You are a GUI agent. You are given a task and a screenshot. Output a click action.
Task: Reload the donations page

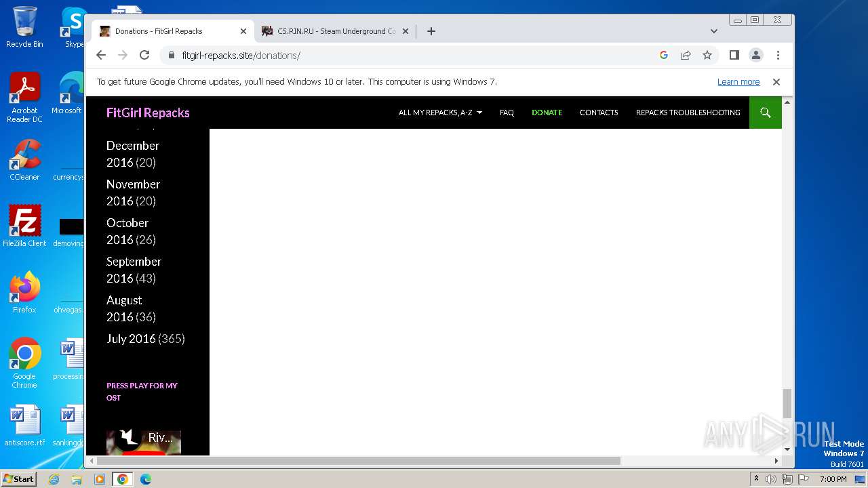[144, 55]
